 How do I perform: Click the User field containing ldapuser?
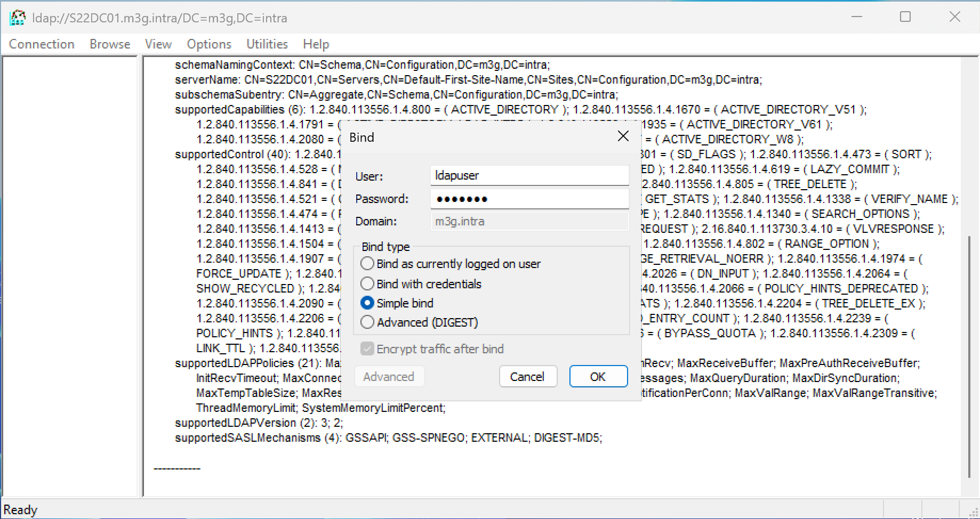[529, 176]
